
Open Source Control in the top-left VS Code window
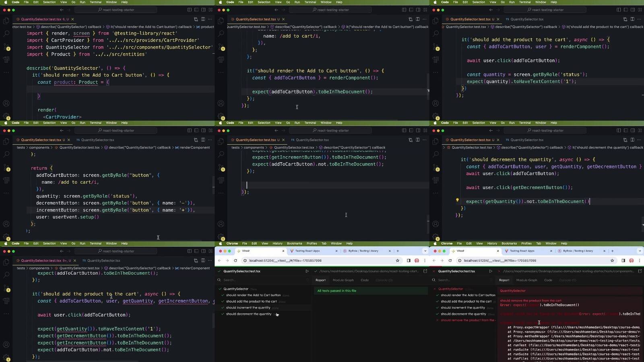6,47
